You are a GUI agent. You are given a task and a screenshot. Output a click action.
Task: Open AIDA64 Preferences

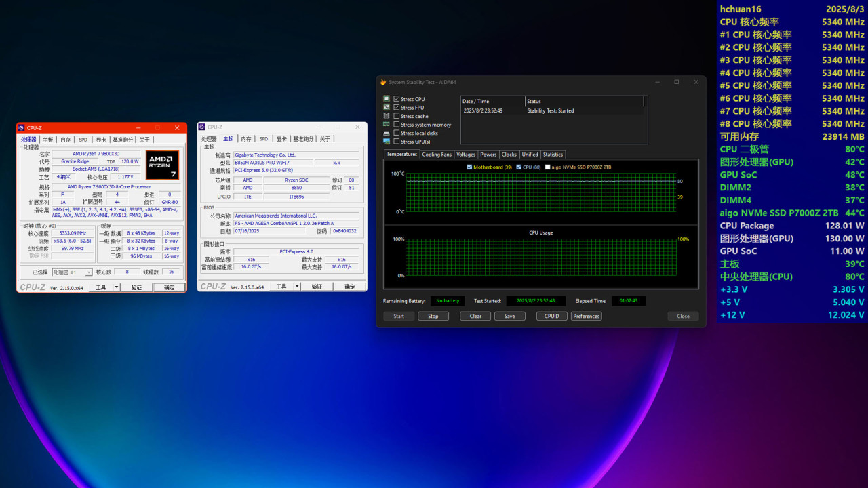(x=586, y=316)
